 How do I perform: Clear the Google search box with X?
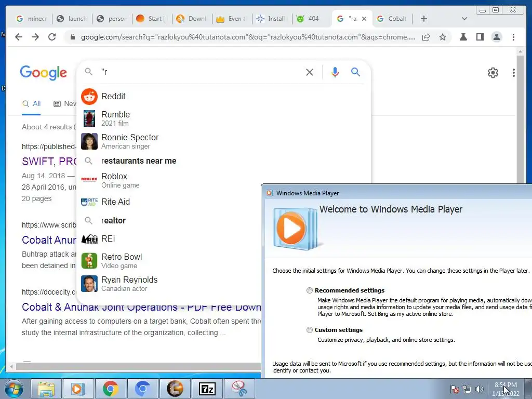tap(310, 72)
